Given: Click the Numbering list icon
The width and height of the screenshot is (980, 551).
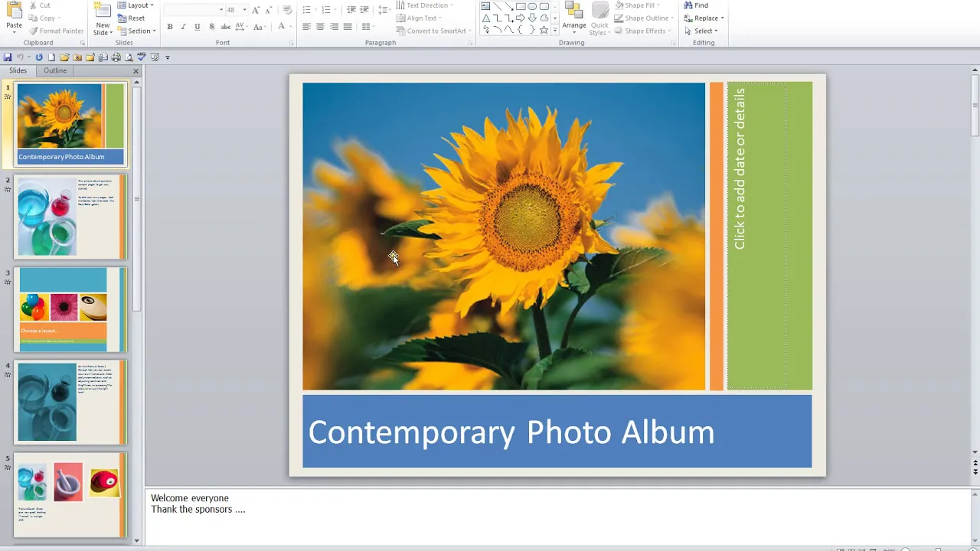Looking at the screenshot, I should pos(326,9).
